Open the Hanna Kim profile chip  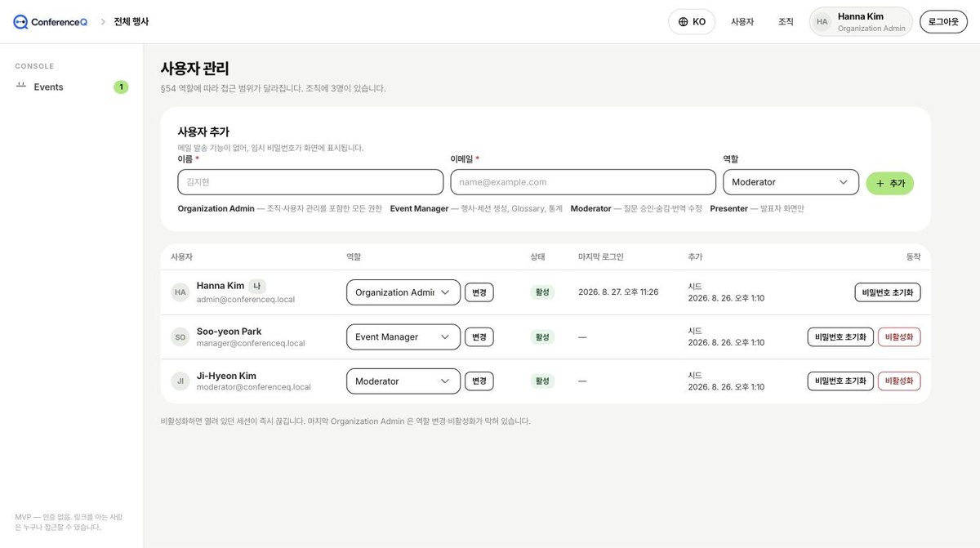pos(861,22)
